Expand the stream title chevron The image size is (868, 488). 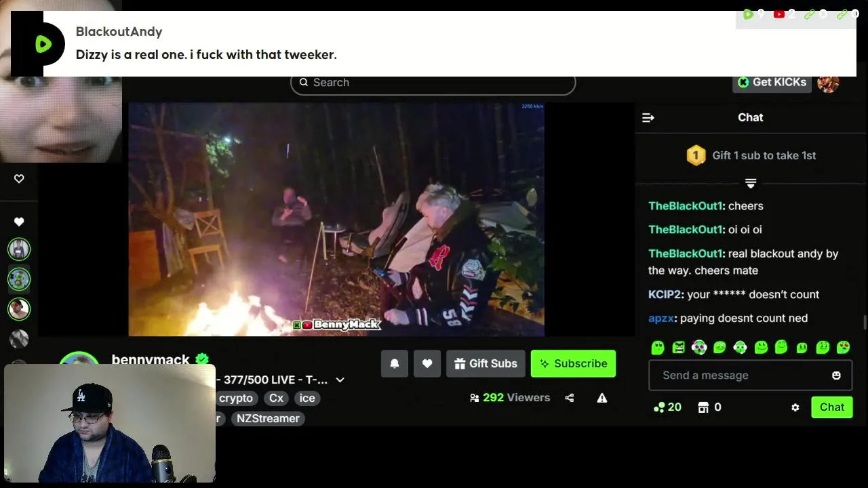[x=340, y=380]
